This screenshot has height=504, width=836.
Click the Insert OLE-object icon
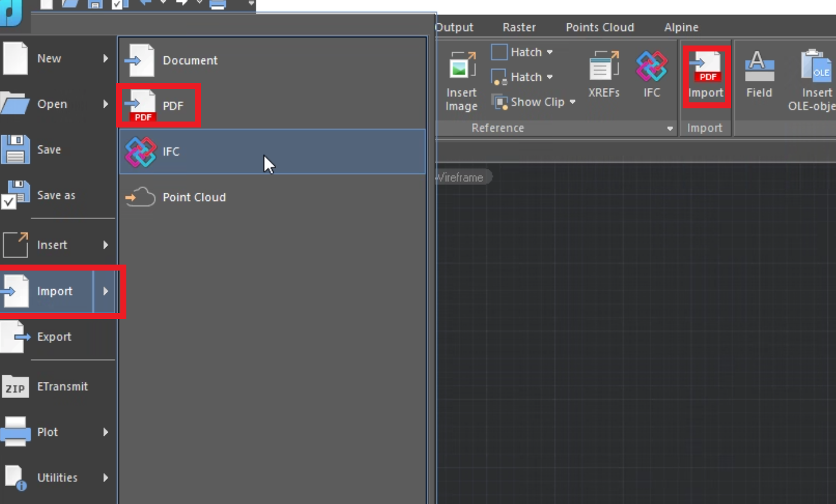click(817, 67)
